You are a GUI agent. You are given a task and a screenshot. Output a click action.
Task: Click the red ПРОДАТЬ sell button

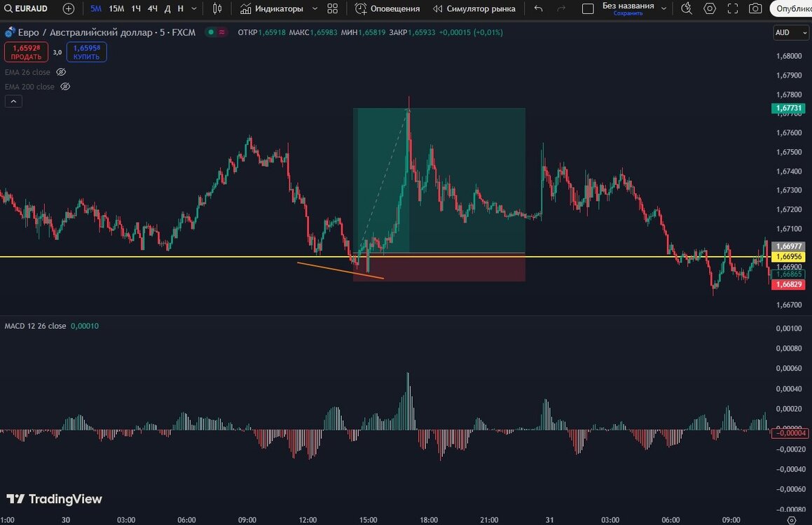pyautogui.click(x=26, y=52)
